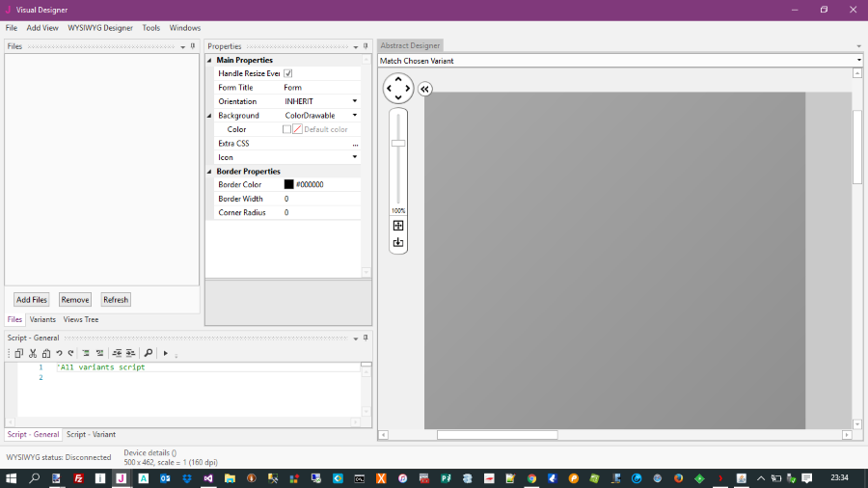Switch to the Variants tab
Screen dimensions: 868x488
pyautogui.click(x=42, y=319)
